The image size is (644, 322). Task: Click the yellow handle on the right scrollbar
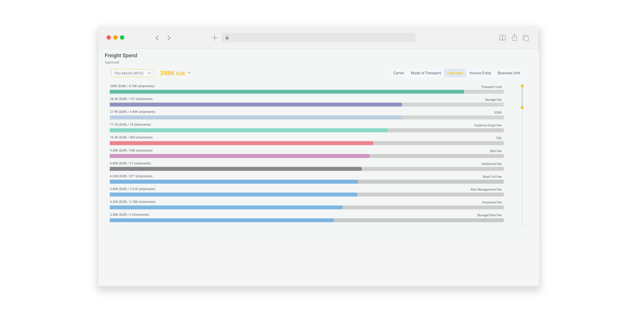[x=522, y=86]
